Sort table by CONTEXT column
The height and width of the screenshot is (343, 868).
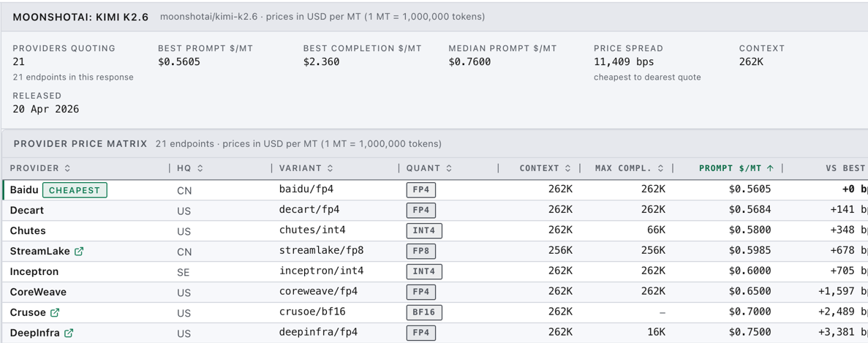tap(545, 168)
